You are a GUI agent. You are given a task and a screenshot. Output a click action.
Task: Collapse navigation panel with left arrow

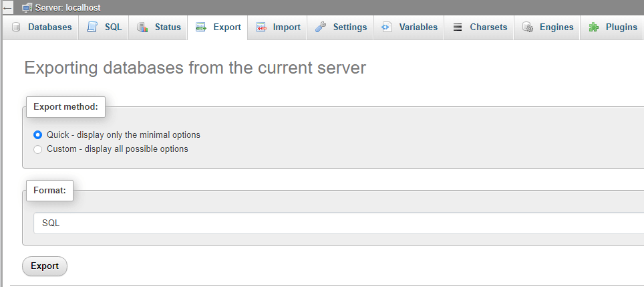pos(8,7)
